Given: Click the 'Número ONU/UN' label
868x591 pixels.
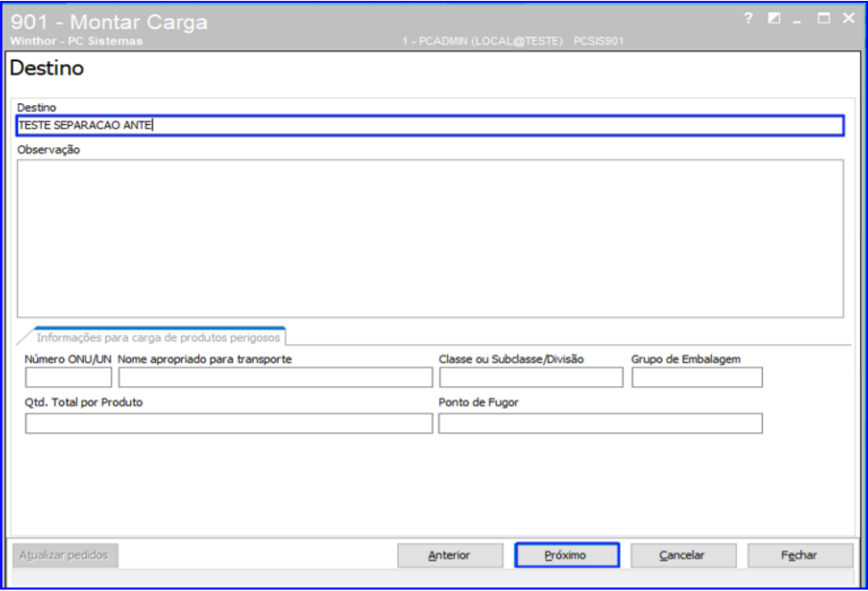Looking at the screenshot, I should point(68,359).
